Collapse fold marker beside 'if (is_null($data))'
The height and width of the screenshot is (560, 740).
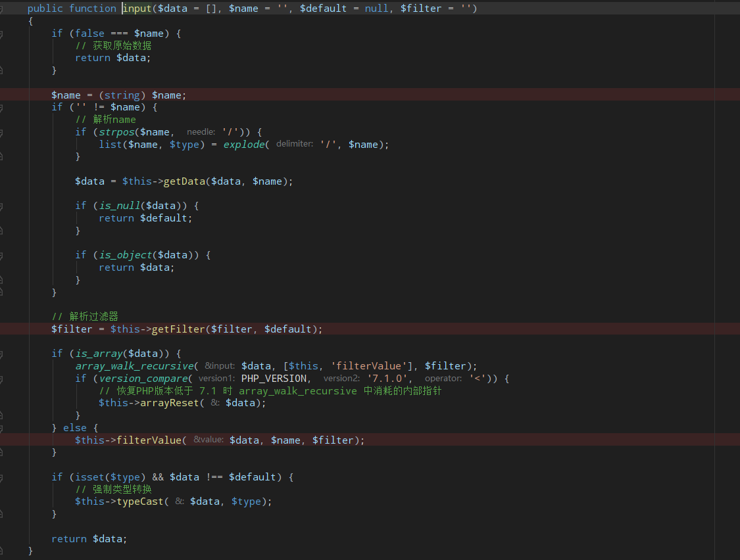click(x=1, y=206)
